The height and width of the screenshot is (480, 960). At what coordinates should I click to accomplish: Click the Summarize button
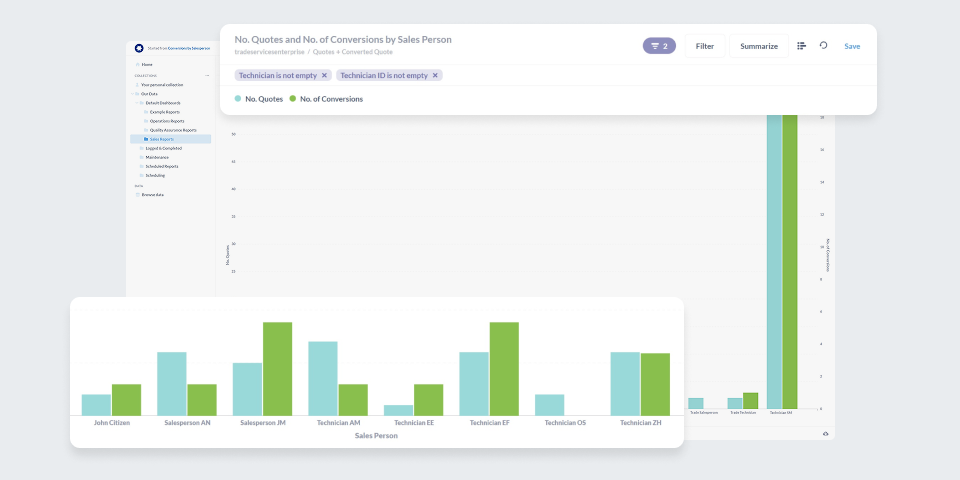tap(759, 46)
